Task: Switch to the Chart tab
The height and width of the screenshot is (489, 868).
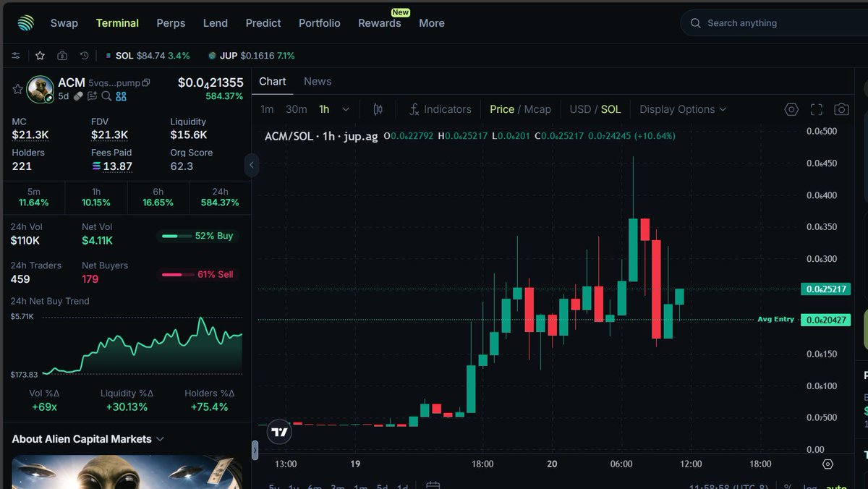Action: pyautogui.click(x=273, y=82)
